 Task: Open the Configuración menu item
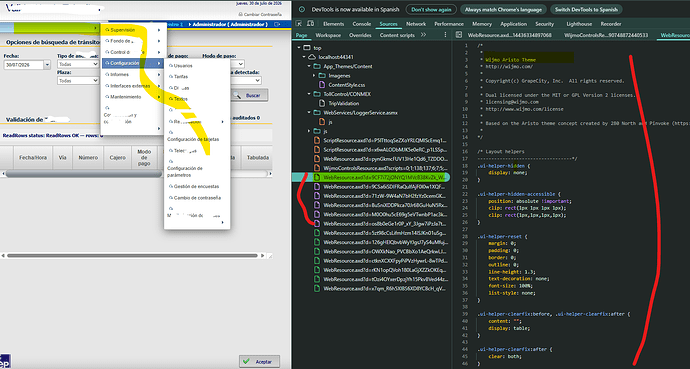point(132,63)
